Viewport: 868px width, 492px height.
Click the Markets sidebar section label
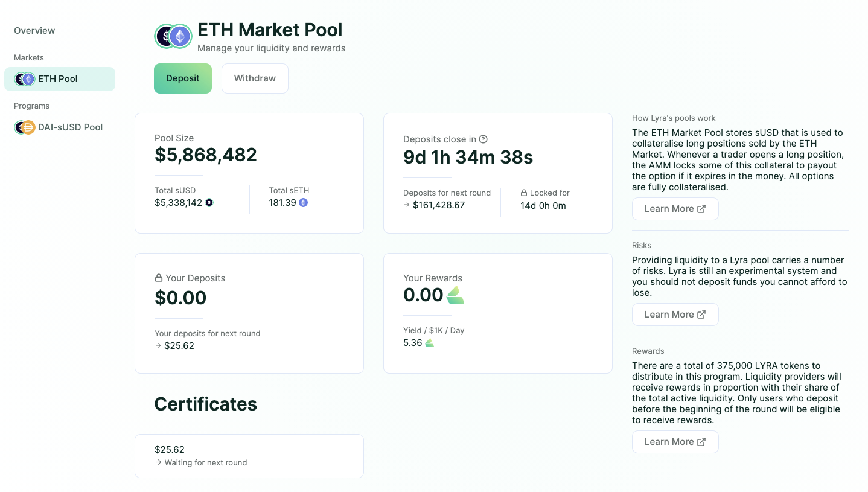(29, 58)
